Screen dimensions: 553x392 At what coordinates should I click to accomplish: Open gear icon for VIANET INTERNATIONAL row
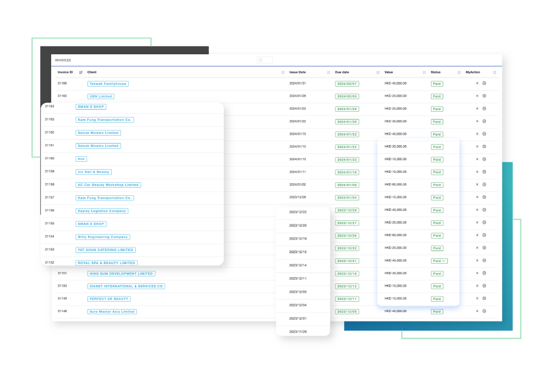[484, 286]
